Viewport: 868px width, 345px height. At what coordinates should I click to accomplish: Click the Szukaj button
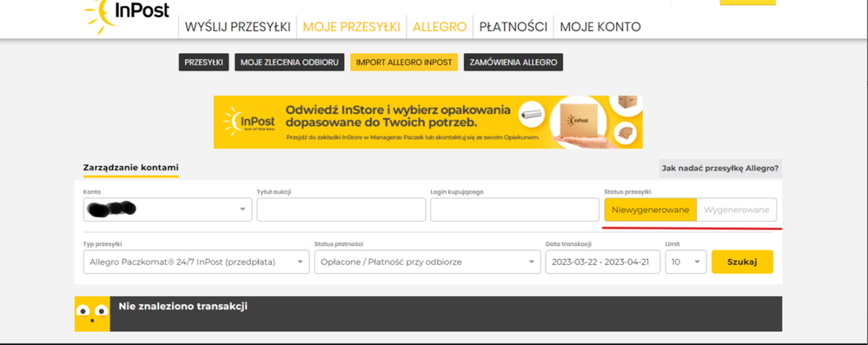pyautogui.click(x=742, y=262)
